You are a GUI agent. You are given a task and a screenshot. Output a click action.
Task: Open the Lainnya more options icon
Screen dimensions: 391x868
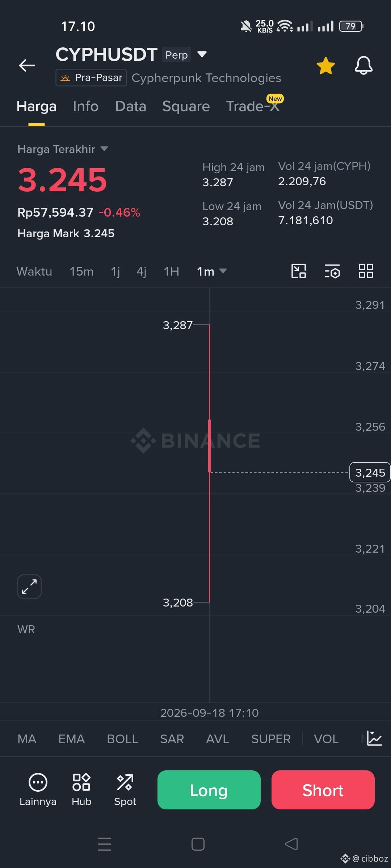pyautogui.click(x=38, y=790)
